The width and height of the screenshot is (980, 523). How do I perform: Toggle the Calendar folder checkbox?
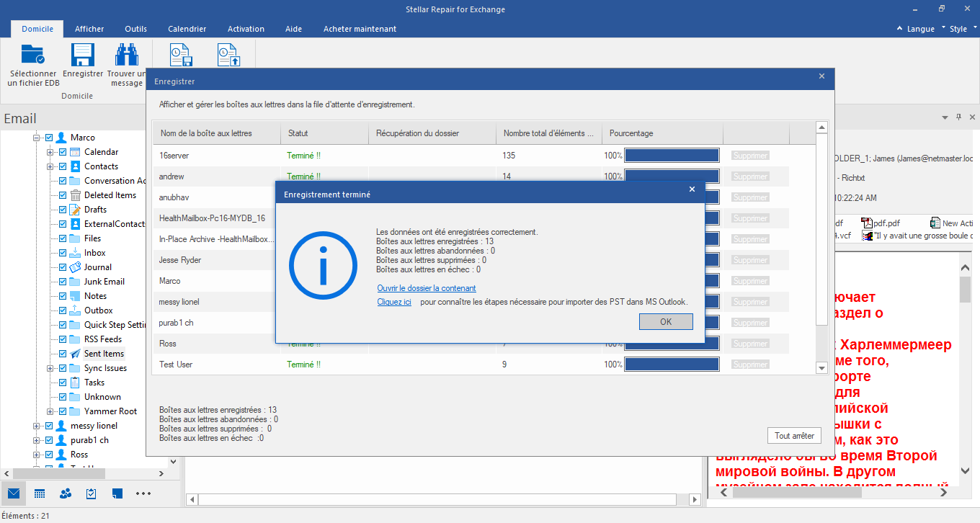pos(63,152)
